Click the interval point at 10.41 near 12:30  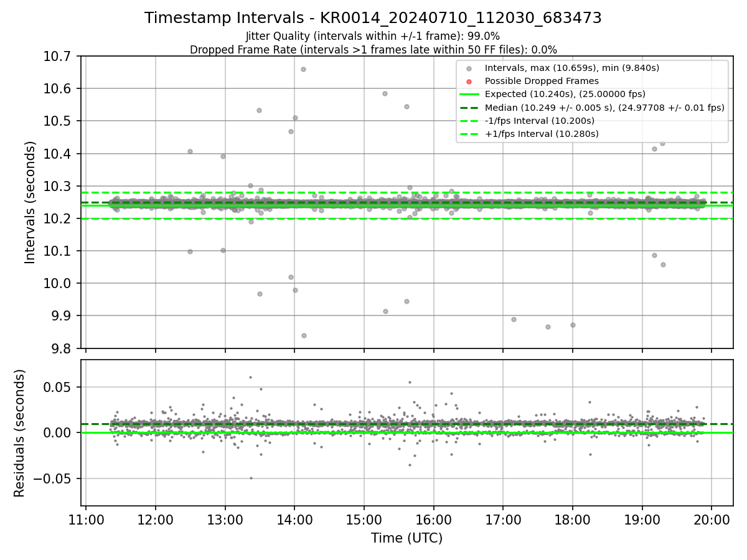point(190,151)
